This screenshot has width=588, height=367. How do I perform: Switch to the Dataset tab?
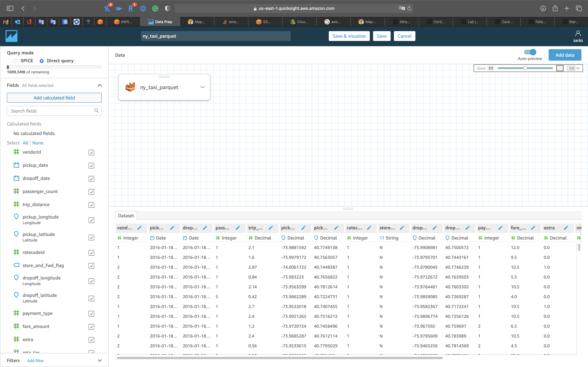(126, 216)
